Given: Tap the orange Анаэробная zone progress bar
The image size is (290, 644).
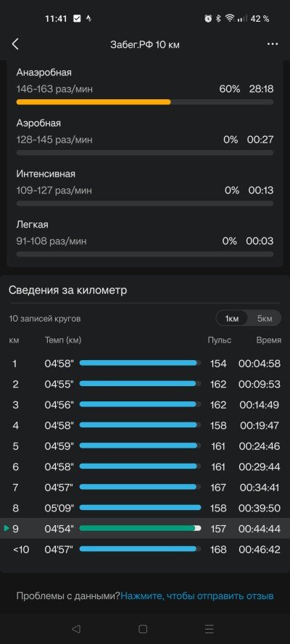Looking at the screenshot, I should pos(94,102).
